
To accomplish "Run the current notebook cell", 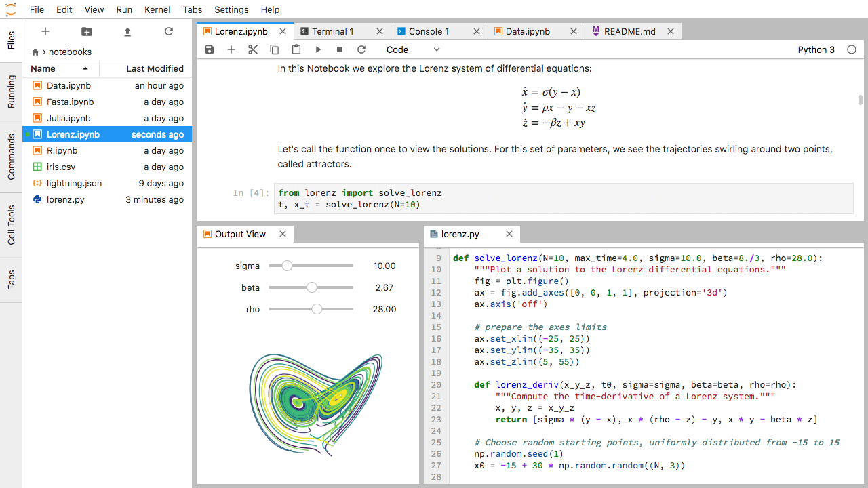I will point(318,49).
